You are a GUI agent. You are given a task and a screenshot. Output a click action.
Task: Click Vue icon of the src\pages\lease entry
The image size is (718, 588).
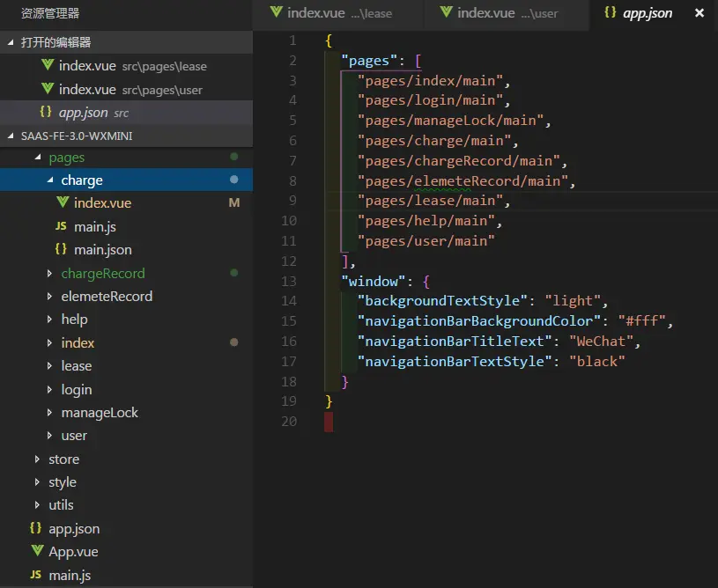pyautogui.click(x=48, y=65)
